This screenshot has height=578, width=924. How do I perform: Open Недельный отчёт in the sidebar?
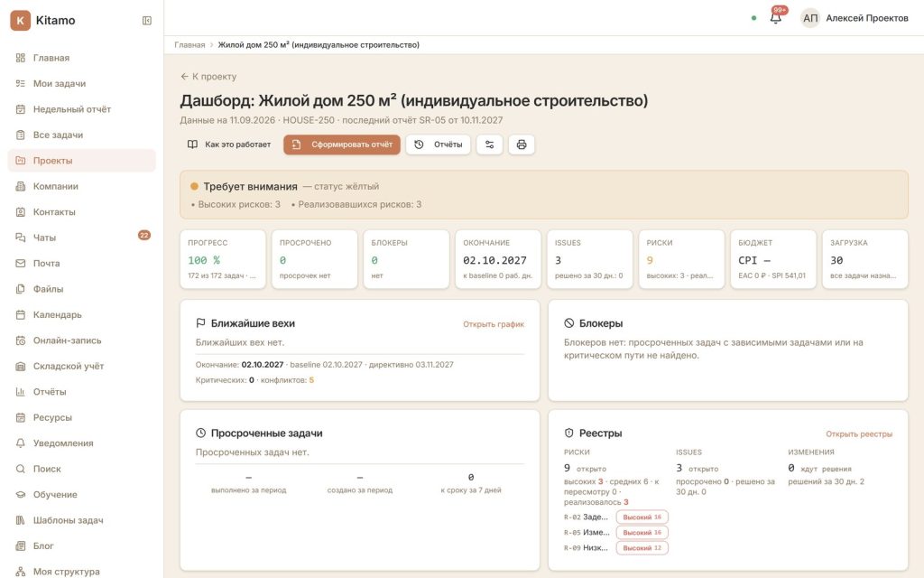tap(81, 109)
